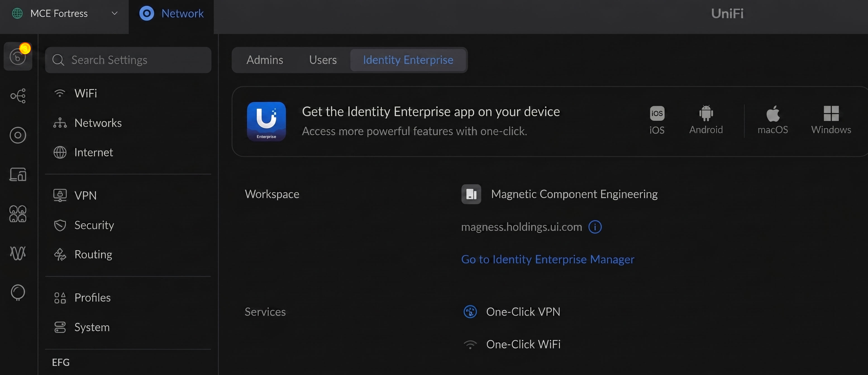The width and height of the screenshot is (868, 375).
Task: Switch to the Users tab
Action: [323, 60]
